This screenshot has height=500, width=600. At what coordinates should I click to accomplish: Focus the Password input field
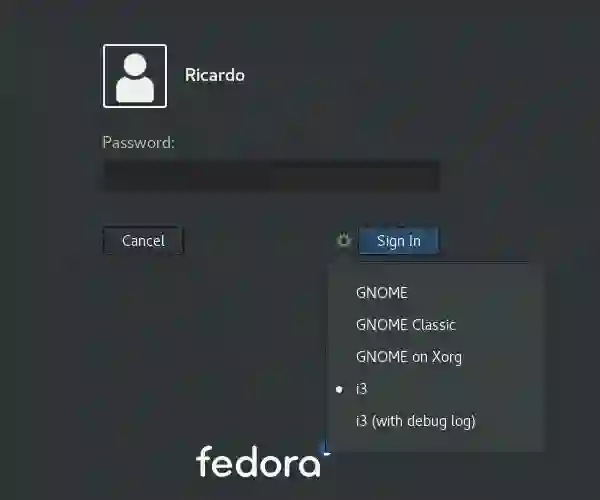pos(272,176)
